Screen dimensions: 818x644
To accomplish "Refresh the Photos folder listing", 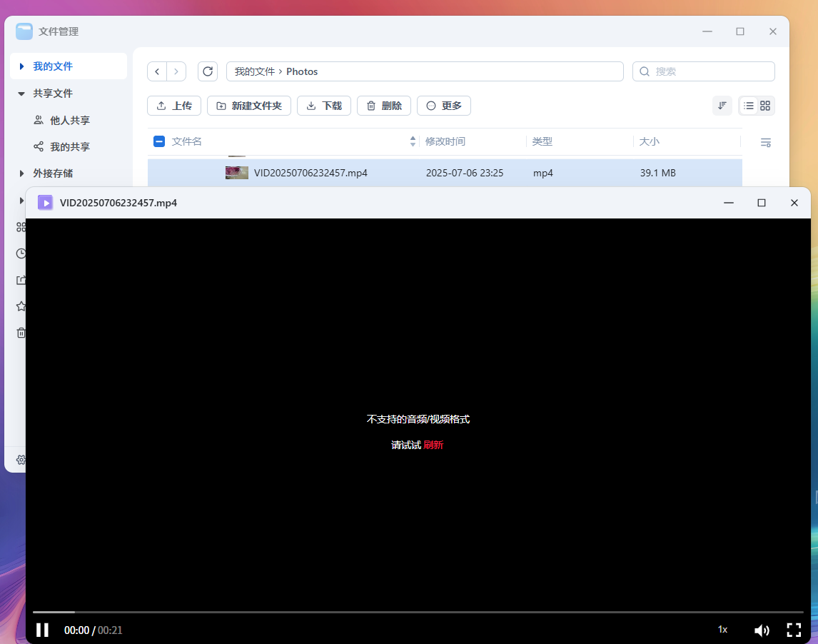I will click(208, 71).
